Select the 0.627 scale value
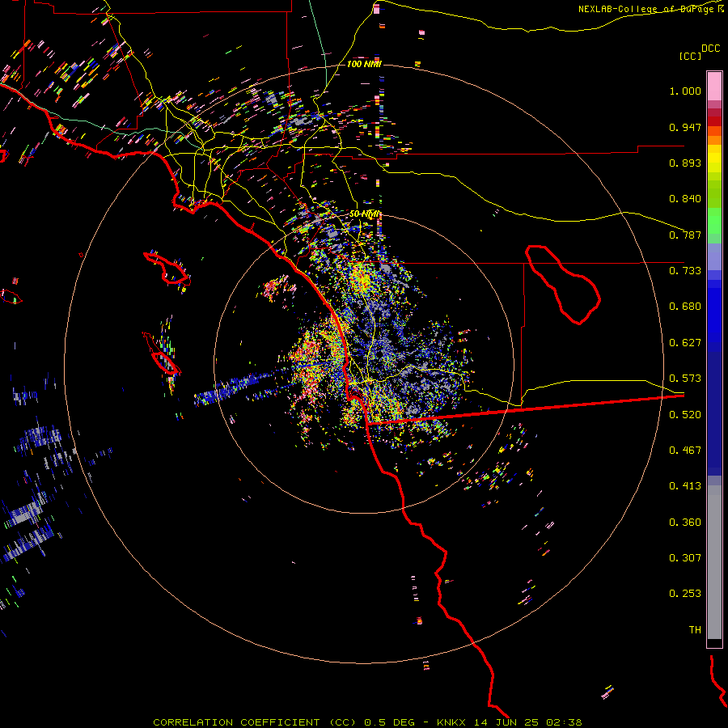This screenshot has width=728, height=728. coord(685,343)
